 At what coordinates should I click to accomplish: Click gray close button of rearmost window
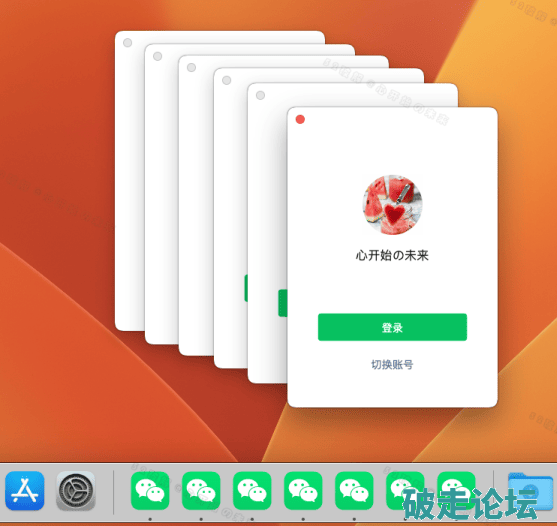tap(128, 43)
